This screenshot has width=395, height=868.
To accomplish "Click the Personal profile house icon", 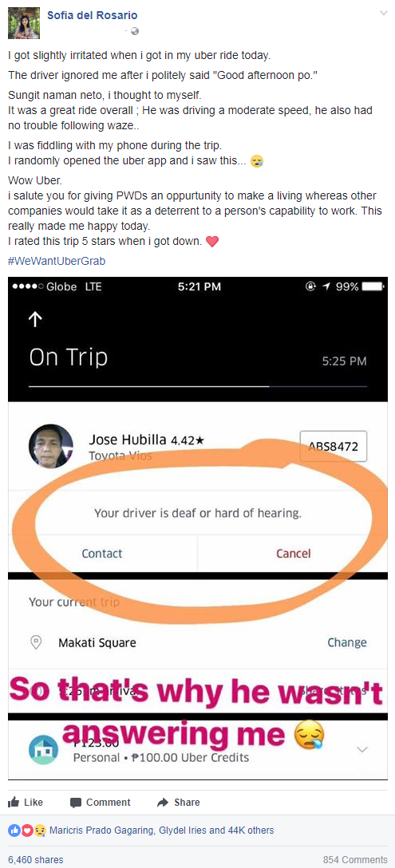I will point(43,750).
